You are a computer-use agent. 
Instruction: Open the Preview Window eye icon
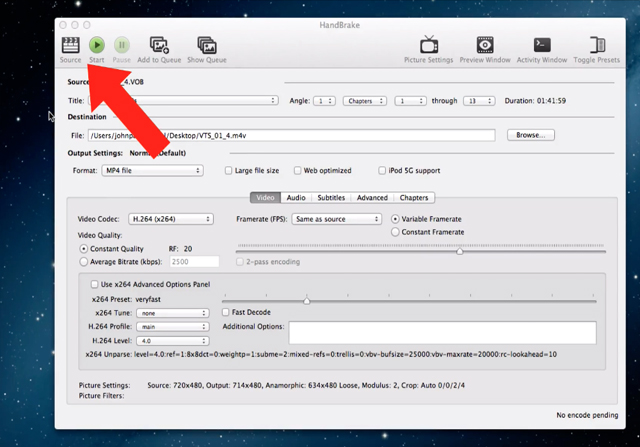[485, 44]
